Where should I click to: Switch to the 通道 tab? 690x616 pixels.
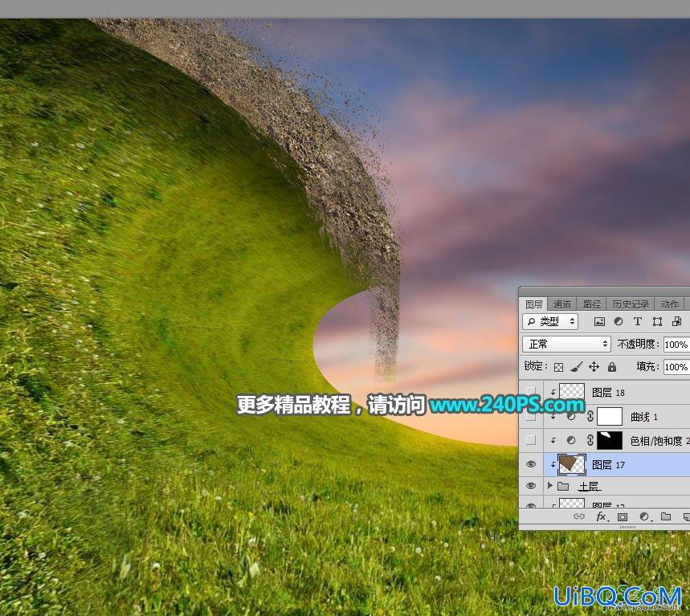[562, 304]
